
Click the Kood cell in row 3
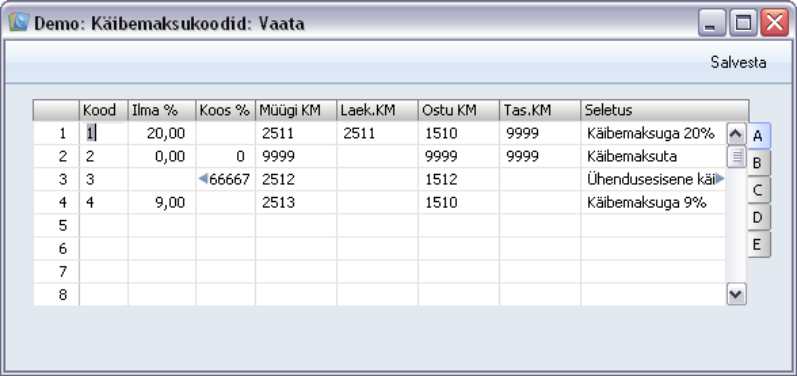click(x=104, y=179)
